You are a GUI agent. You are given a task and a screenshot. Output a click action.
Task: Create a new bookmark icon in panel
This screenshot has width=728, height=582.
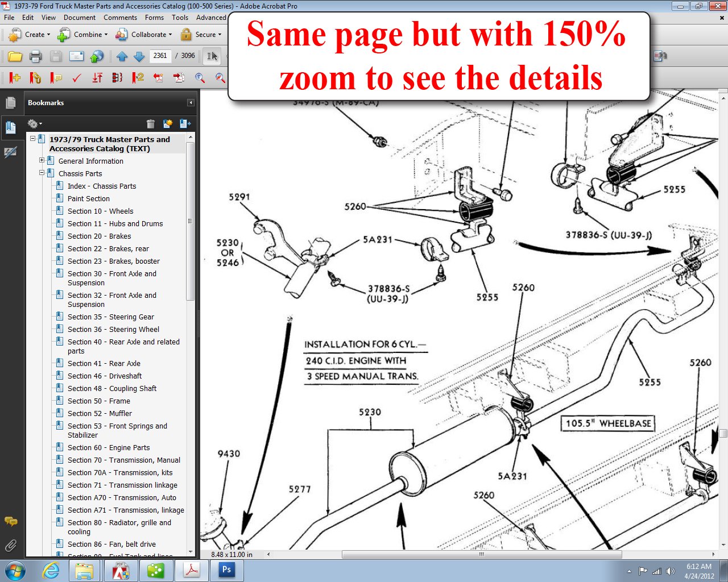pos(168,124)
